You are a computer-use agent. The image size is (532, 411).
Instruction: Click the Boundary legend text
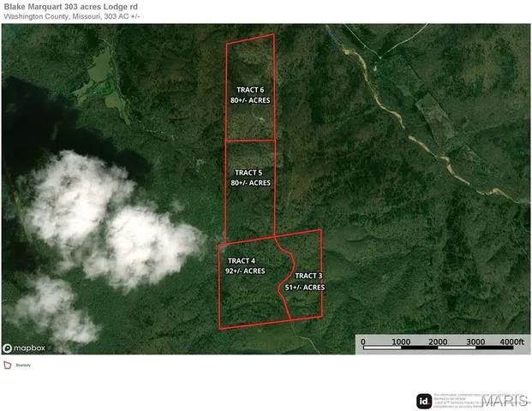pyautogui.click(x=24, y=365)
